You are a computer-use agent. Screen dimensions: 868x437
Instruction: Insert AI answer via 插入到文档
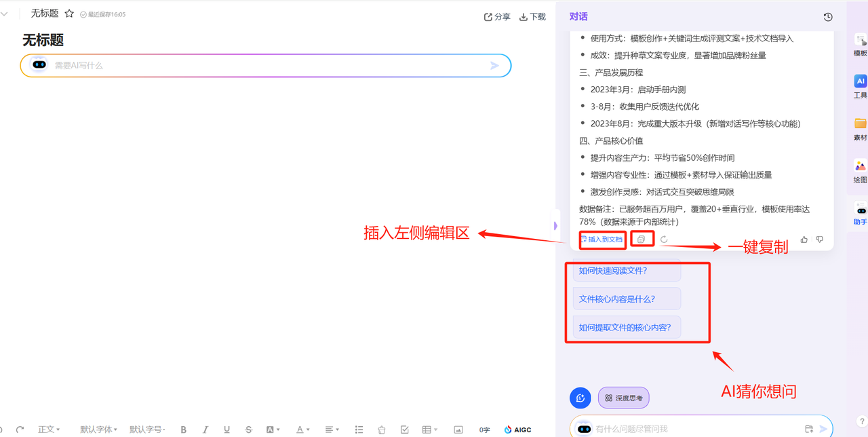(x=602, y=240)
